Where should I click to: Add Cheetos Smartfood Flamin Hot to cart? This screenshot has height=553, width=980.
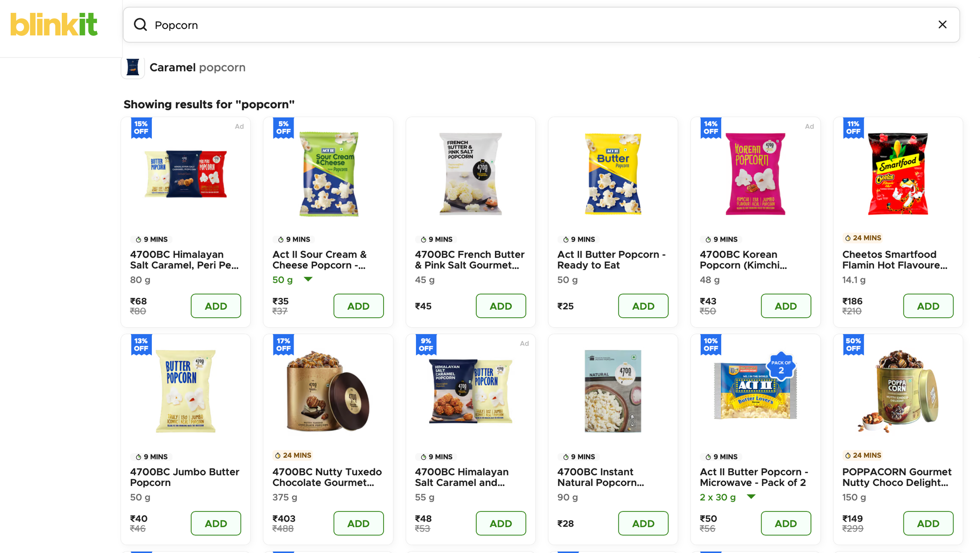point(928,306)
